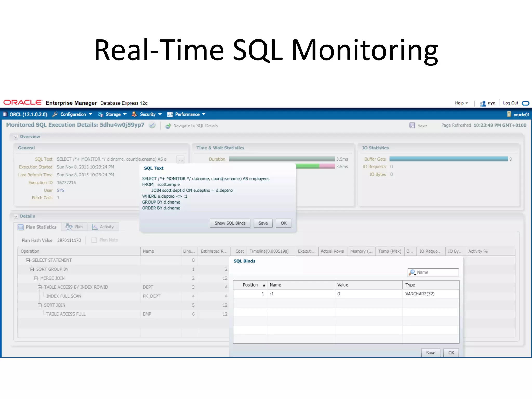The height and width of the screenshot is (399, 532).
Task: Click the execution status check icon
Action: click(x=152, y=125)
